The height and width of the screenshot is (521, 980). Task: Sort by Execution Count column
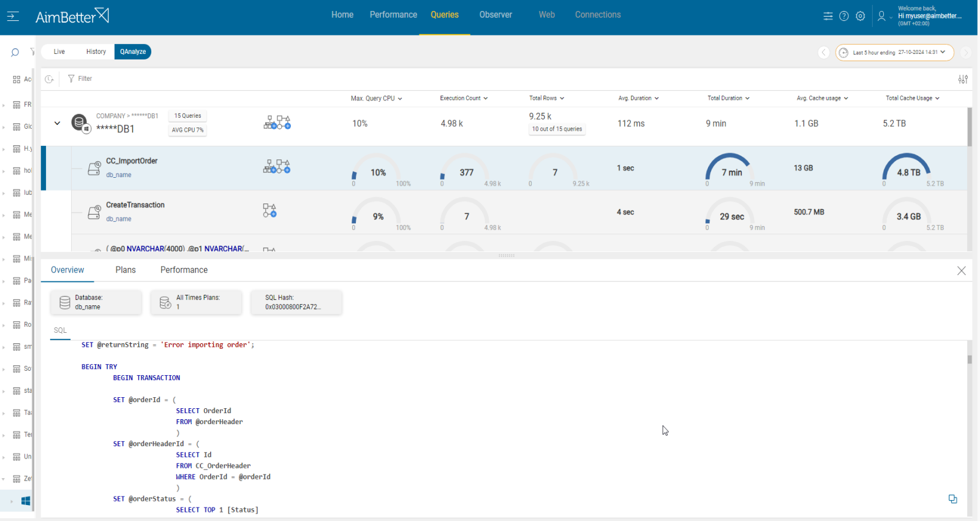click(x=464, y=98)
